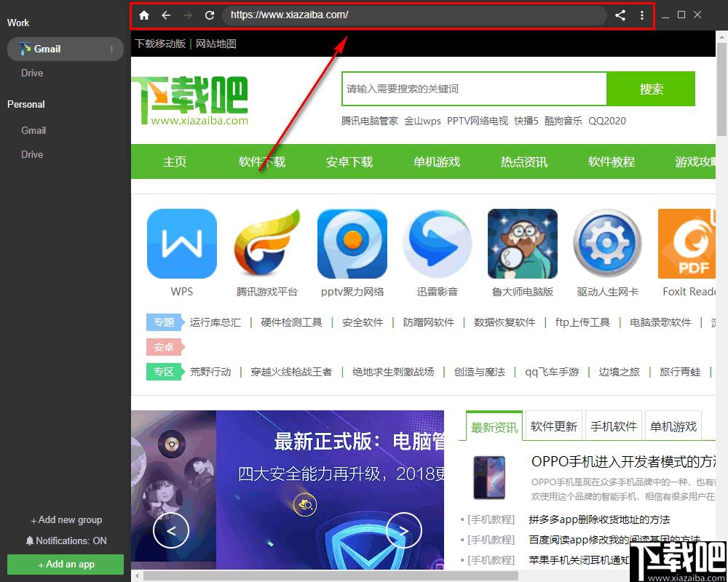Show next banner slide with right arrow
The image size is (728, 582).
(x=404, y=530)
